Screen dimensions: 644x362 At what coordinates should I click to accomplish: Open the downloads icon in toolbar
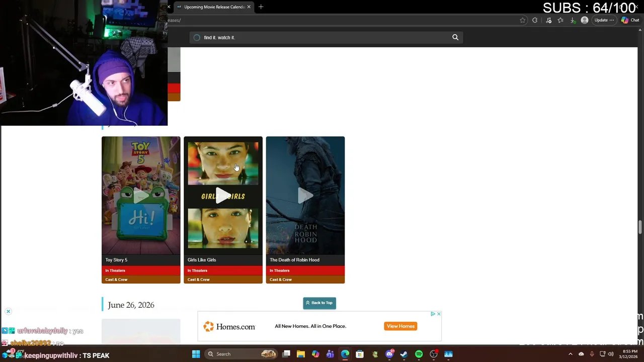click(573, 20)
